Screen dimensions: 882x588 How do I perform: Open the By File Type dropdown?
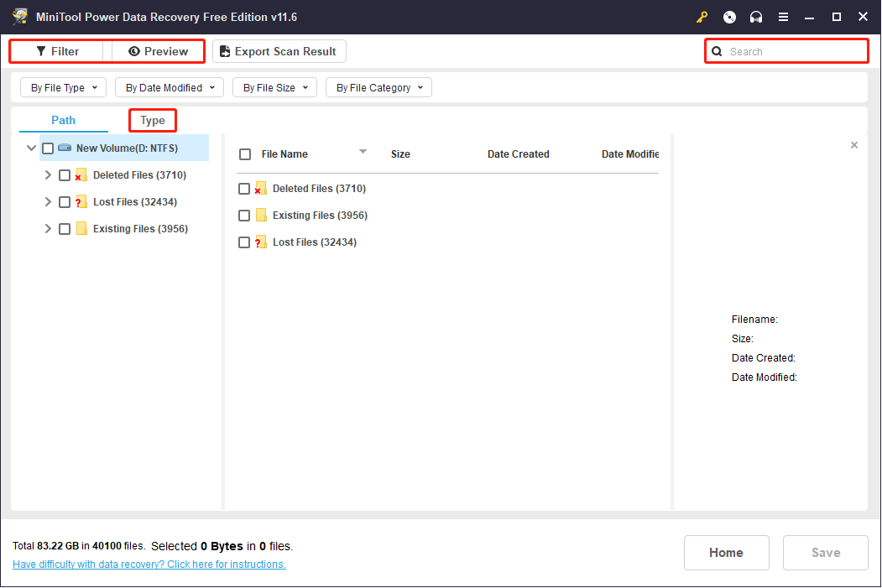(64, 88)
